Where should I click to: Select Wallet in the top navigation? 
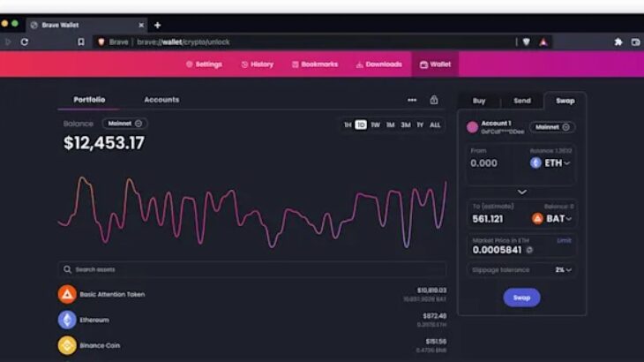(435, 64)
